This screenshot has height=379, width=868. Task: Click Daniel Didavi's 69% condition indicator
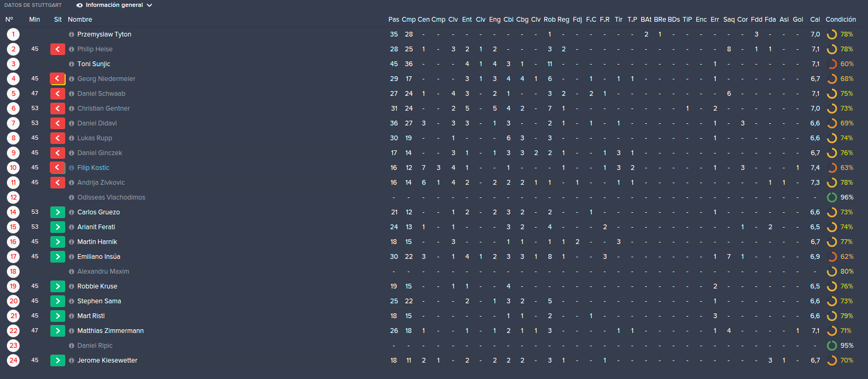tap(840, 123)
